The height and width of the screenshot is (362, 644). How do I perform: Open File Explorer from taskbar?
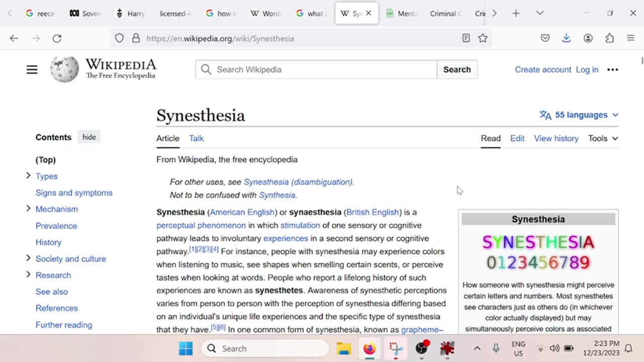344,348
